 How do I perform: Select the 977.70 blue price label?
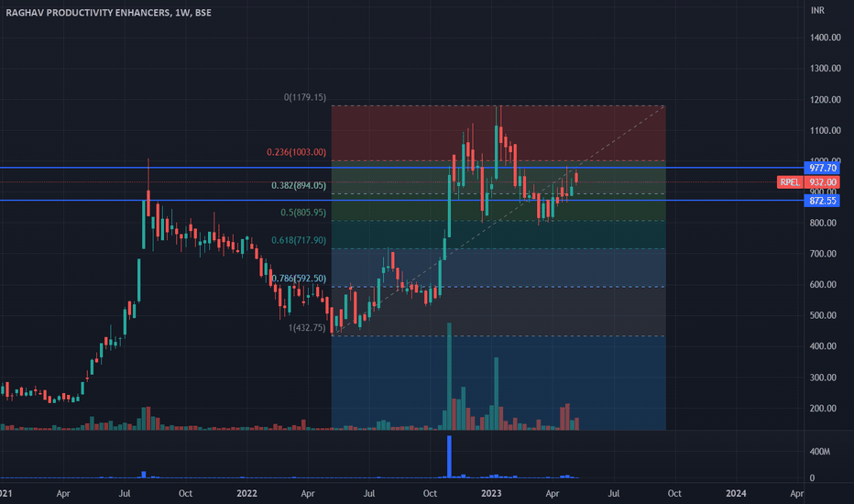tap(822, 168)
